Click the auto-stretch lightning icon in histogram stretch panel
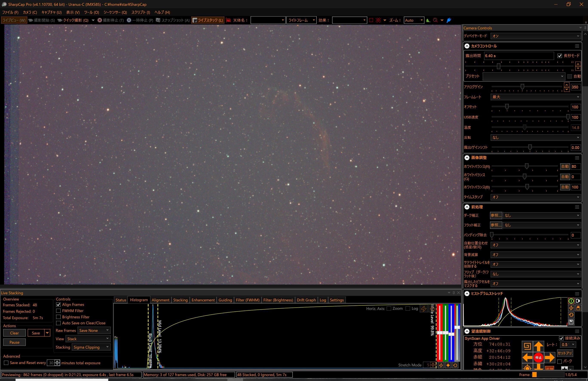 [x=571, y=308]
